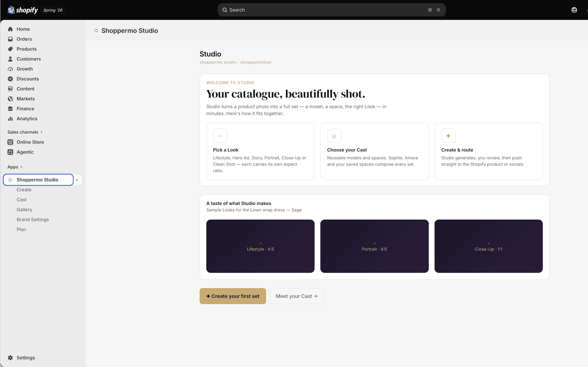Click the app icon beside page title
This screenshot has width=588, height=367.
tap(96, 31)
